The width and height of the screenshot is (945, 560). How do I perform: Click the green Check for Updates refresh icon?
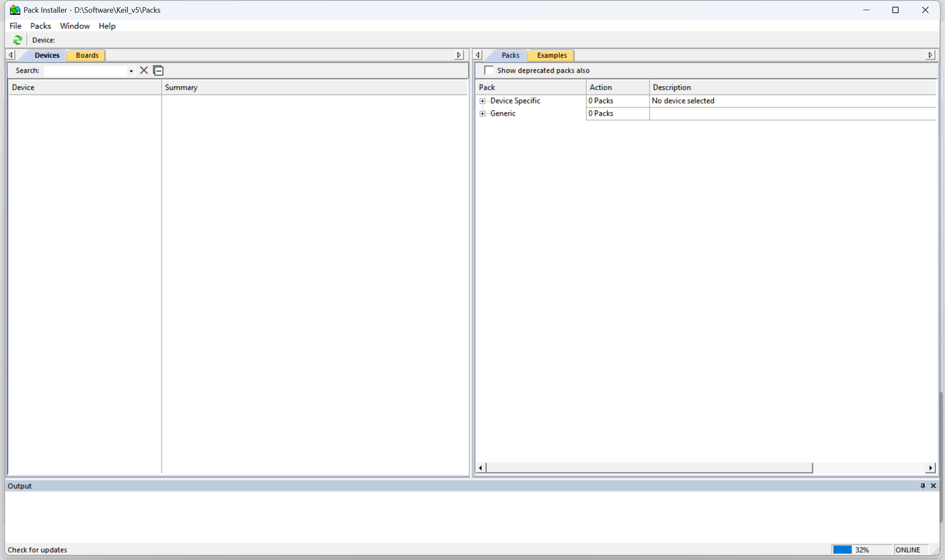[x=17, y=40]
